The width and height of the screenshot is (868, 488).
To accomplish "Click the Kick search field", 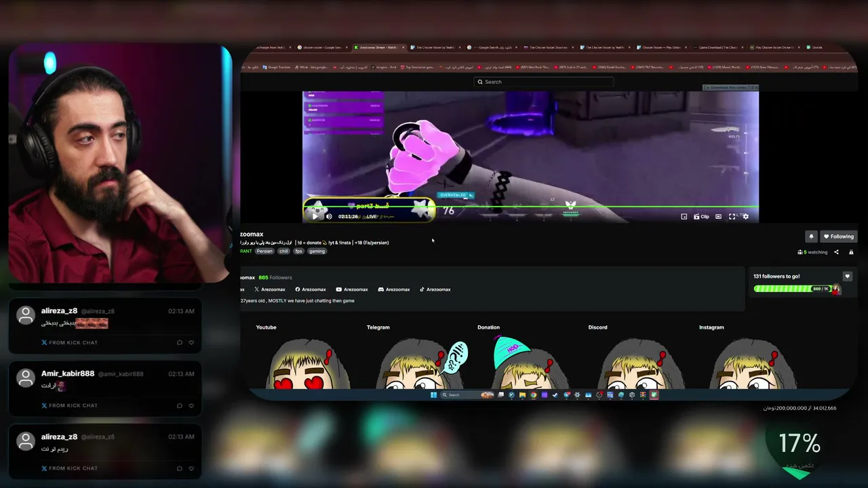I will click(x=543, y=82).
